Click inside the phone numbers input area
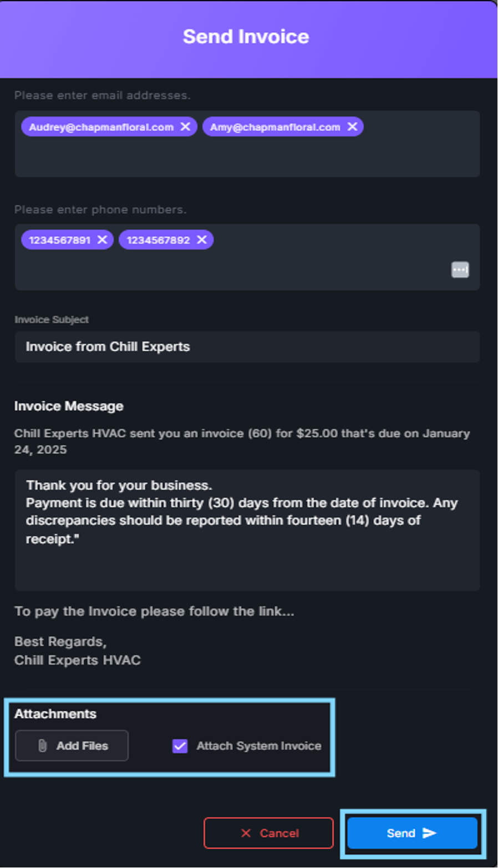The height and width of the screenshot is (868, 498). coord(247,272)
